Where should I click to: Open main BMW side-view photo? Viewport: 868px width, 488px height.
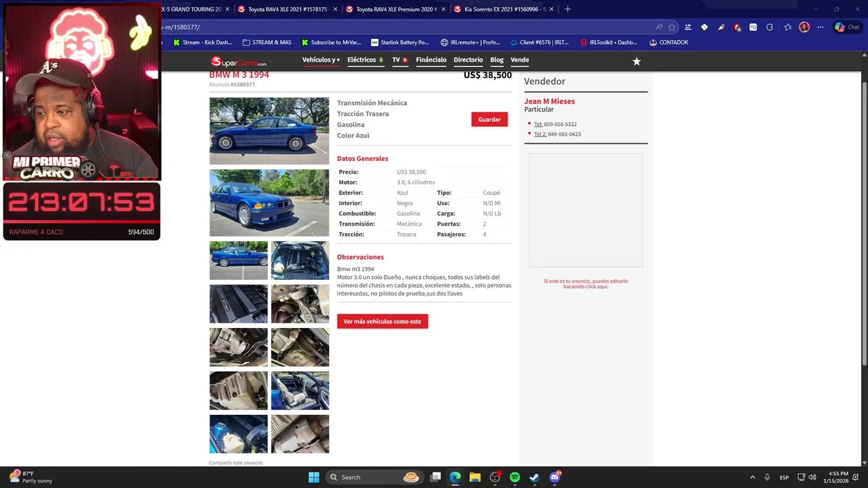(269, 131)
